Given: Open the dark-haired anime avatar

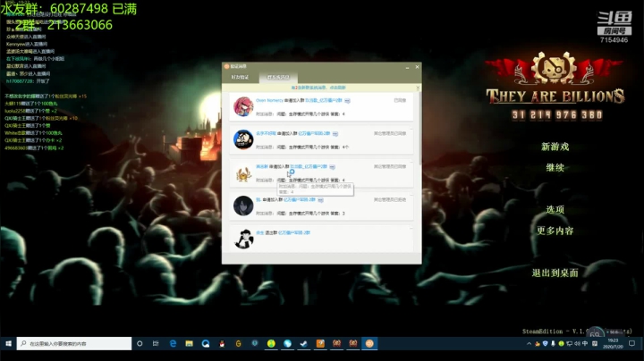Looking at the screenshot, I should click(243, 206).
